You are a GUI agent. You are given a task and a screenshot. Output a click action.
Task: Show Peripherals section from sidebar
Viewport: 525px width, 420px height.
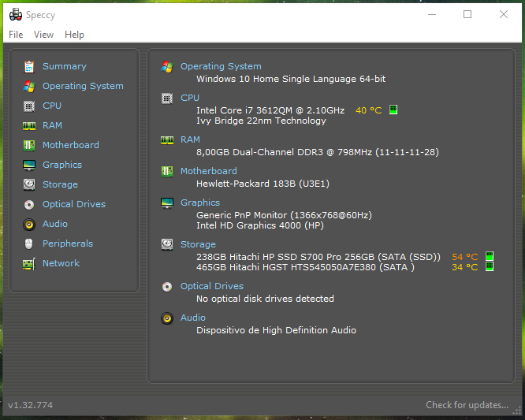click(x=68, y=243)
